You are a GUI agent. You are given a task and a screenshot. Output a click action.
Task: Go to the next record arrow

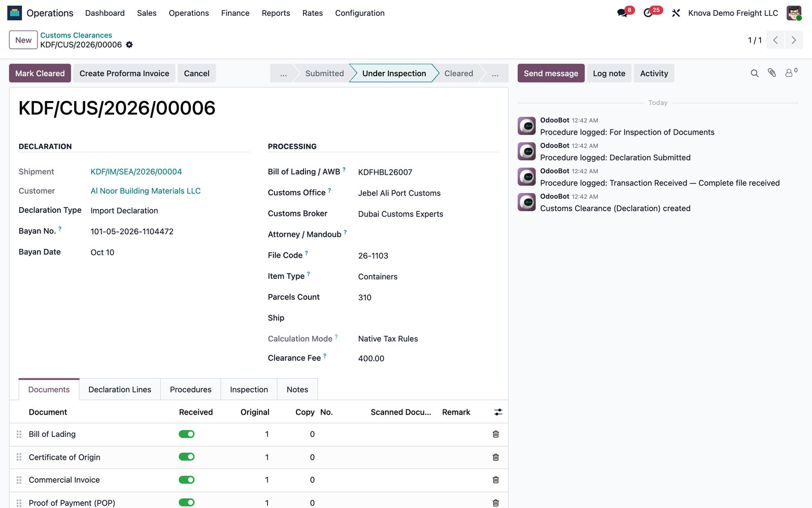794,40
